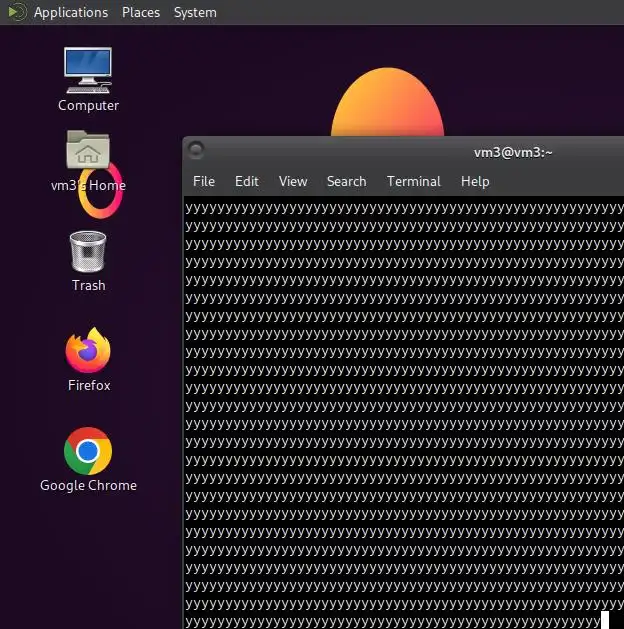Select the Google Chrome label text

(x=88, y=485)
